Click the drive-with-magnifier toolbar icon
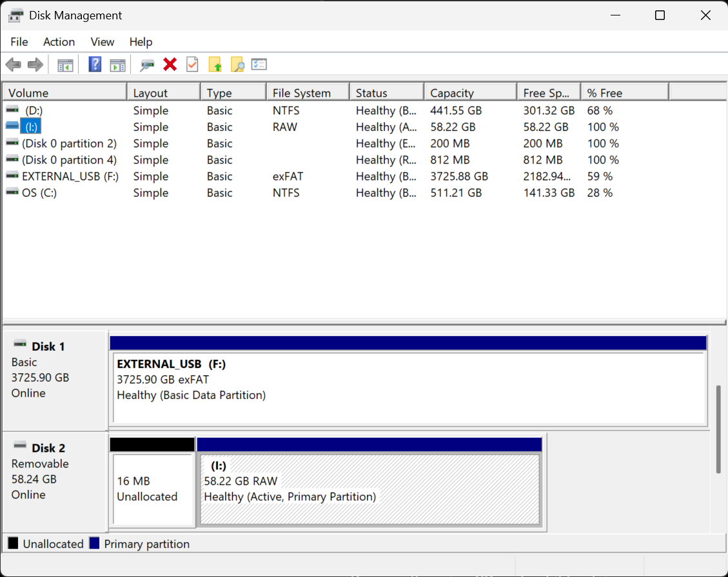This screenshot has height=577, width=728. [147, 65]
